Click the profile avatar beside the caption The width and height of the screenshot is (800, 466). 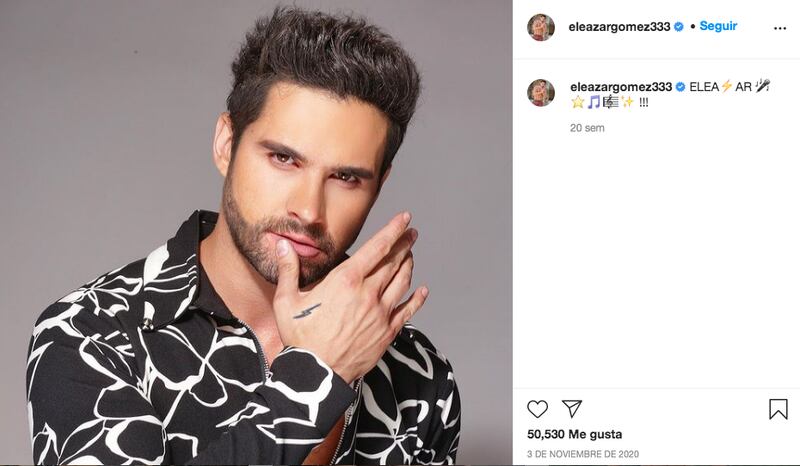coord(541,93)
